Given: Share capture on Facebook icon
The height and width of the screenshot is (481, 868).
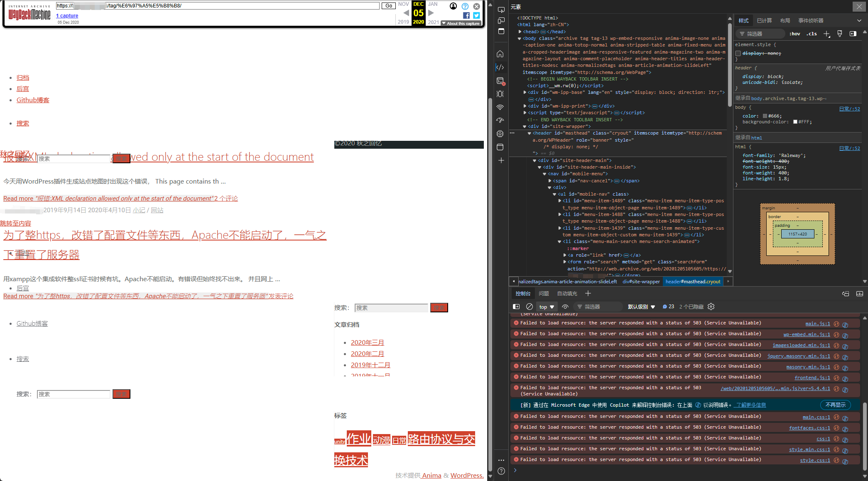Looking at the screenshot, I should coord(466,15).
